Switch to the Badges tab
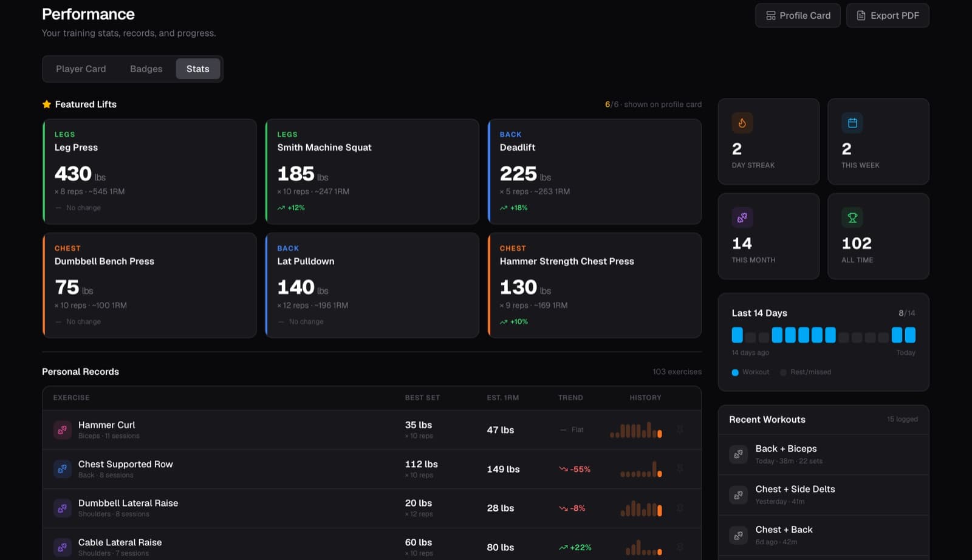 (146, 69)
